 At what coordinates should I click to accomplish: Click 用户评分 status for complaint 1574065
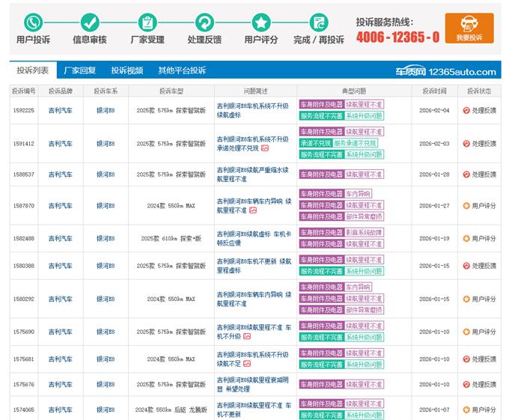pyautogui.click(x=479, y=410)
